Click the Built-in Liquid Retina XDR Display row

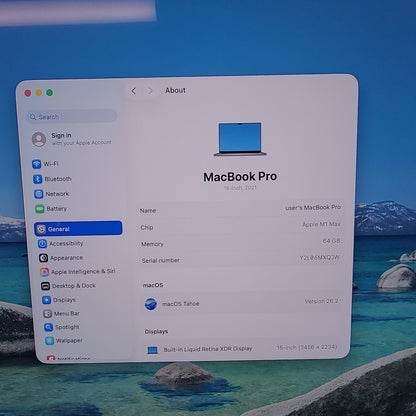242,349
